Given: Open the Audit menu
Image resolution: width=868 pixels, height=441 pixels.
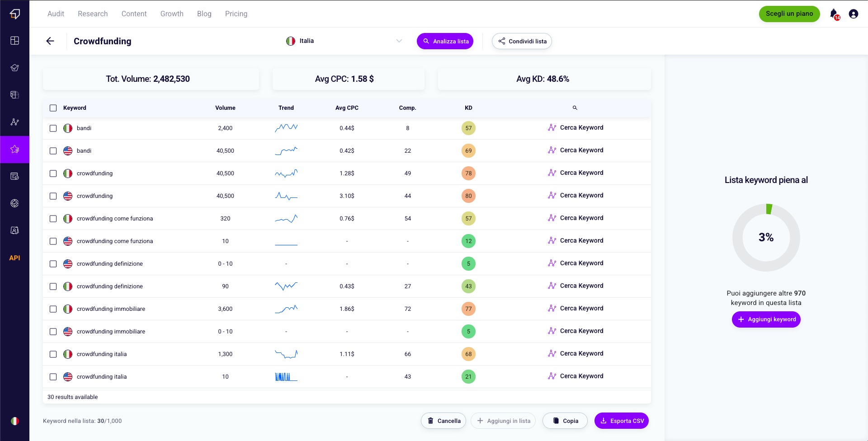Looking at the screenshot, I should click(56, 14).
